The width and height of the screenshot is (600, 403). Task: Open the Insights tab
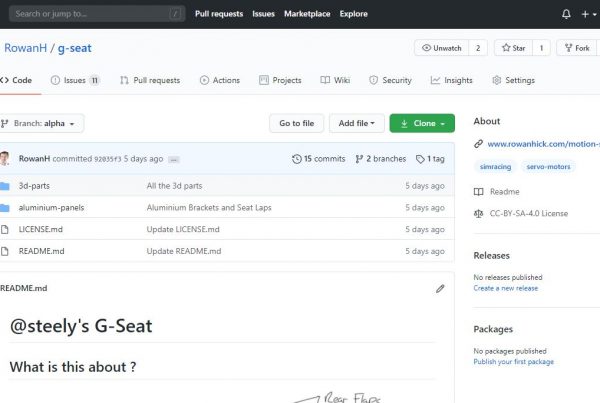click(x=452, y=80)
